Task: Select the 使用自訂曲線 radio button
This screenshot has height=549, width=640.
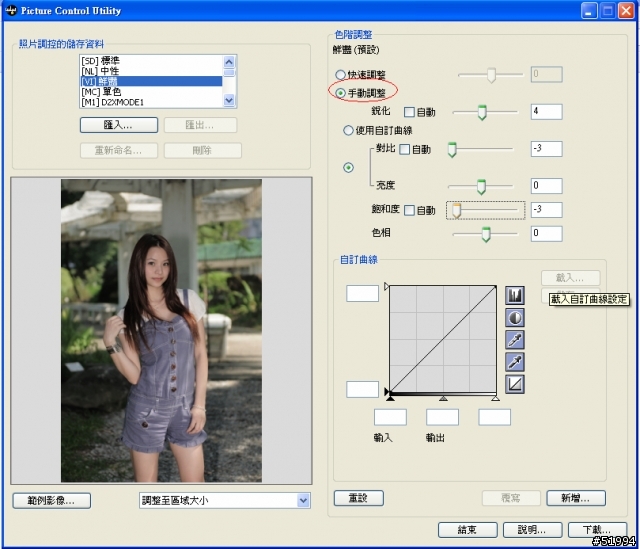Action: (348, 130)
